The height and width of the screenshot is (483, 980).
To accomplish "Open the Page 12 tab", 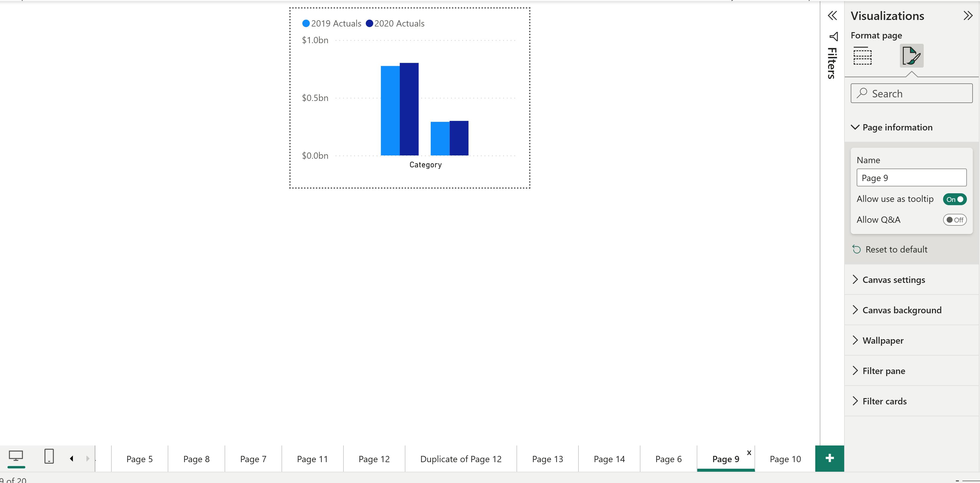I will point(374,459).
